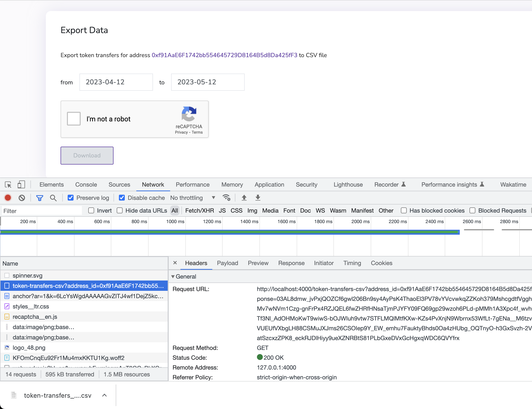The width and height of the screenshot is (532, 409).
Task: Open the network filter bar
Action: point(40,198)
